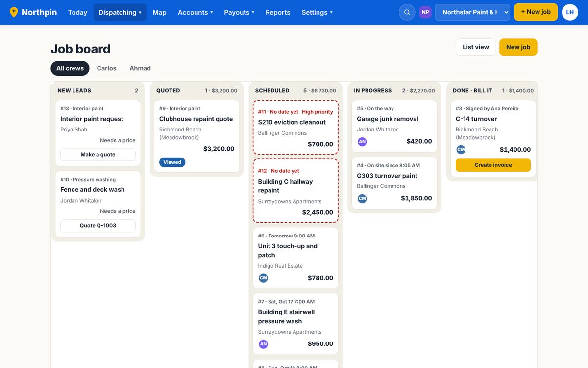Viewport: 588px width, 368px height.
Task: Click CM avatar on G303 turnover paint card
Action: 362,198
